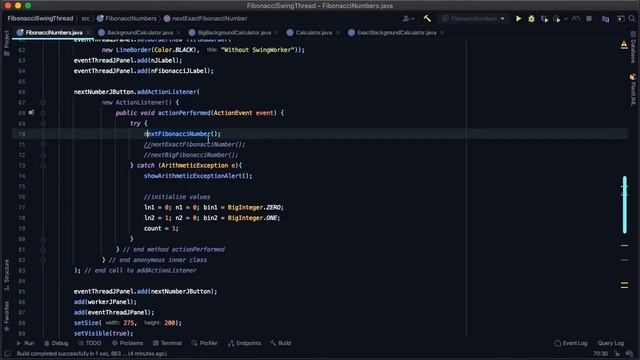Click the build completed status message
Viewport: 640px width, 360px height.
92,353
